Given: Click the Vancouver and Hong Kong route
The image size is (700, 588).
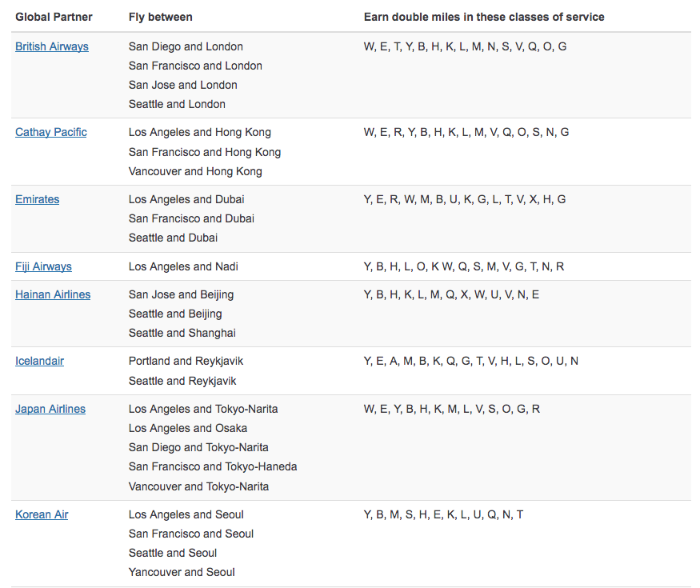Looking at the screenshot, I should pos(195,171).
